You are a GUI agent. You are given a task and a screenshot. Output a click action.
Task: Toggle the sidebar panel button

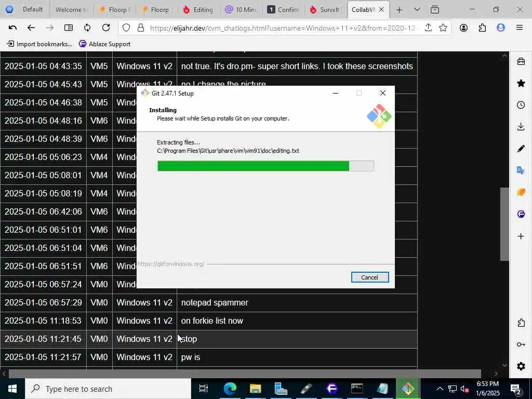coord(69,28)
